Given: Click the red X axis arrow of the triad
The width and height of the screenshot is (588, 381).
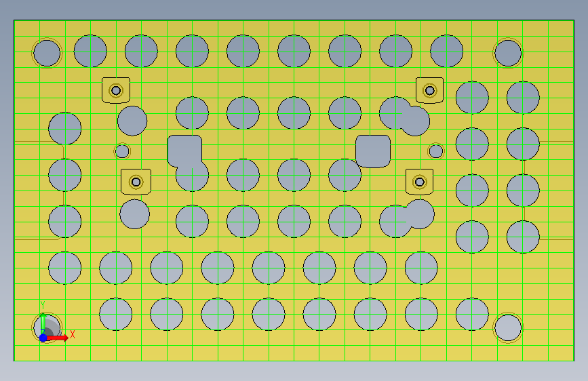Looking at the screenshot, I should pos(57,338).
